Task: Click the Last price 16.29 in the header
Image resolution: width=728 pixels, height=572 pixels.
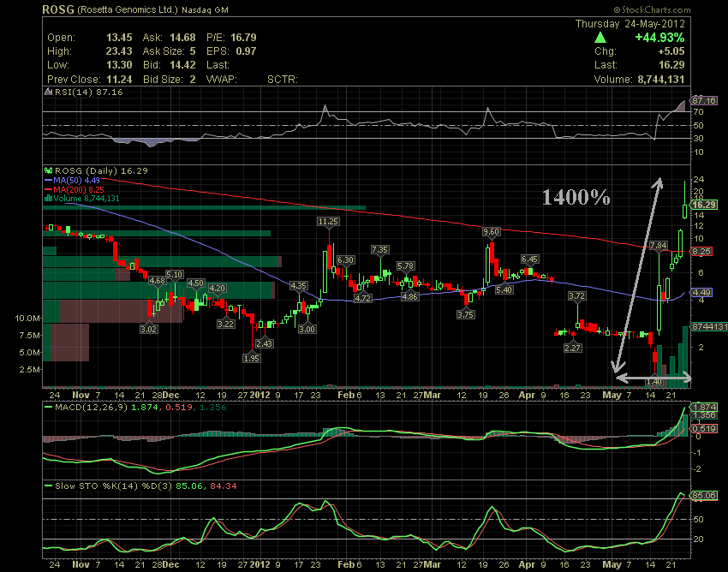Action: (x=671, y=65)
